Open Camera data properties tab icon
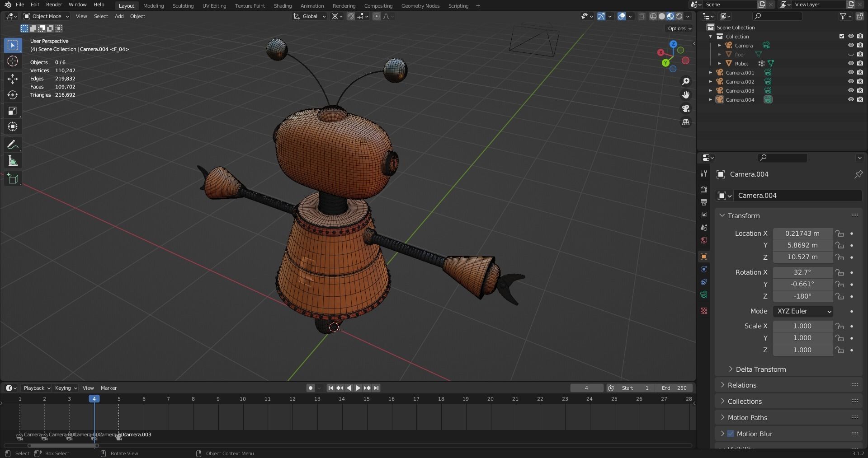The width and height of the screenshot is (868, 458). [x=704, y=294]
